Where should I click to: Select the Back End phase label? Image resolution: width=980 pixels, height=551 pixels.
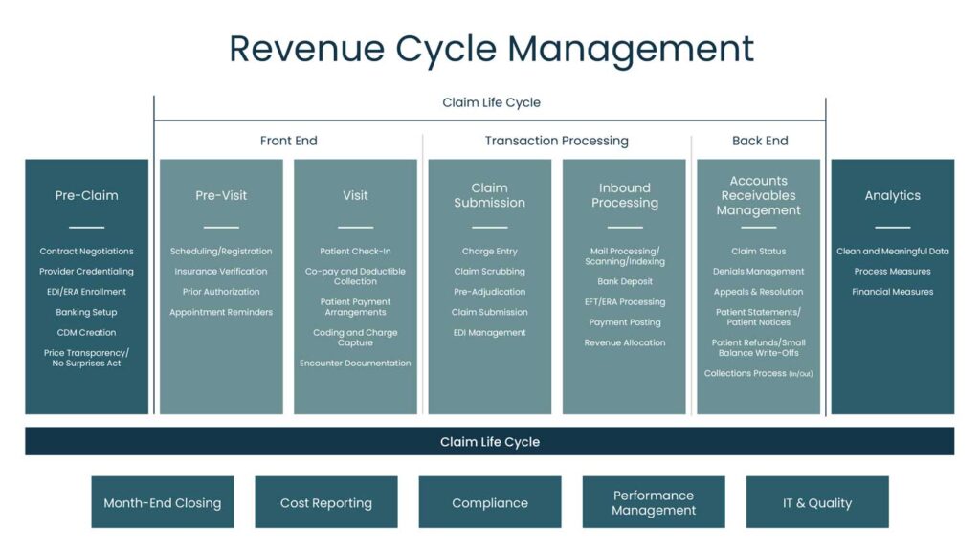tap(759, 141)
